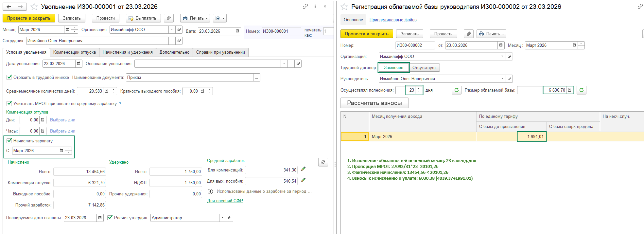
Task: Open three-dot menu in Увольнение header
Action: 315,6
